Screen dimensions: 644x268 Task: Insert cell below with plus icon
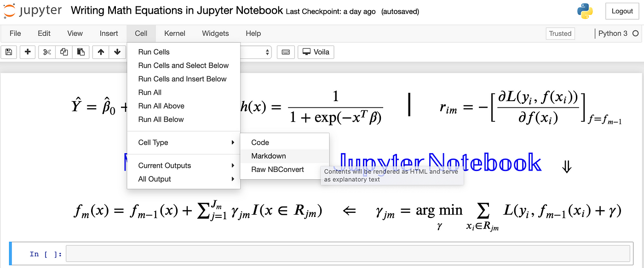(28, 52)
